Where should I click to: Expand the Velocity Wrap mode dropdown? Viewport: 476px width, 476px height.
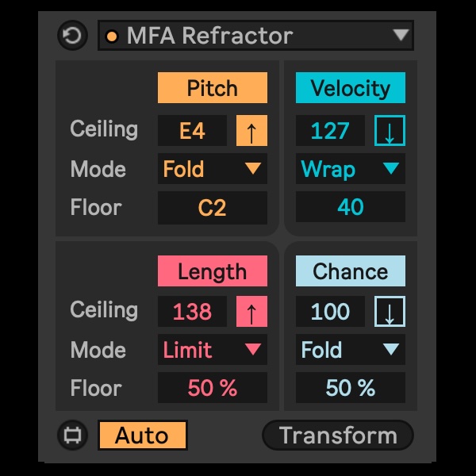point(350,169)
